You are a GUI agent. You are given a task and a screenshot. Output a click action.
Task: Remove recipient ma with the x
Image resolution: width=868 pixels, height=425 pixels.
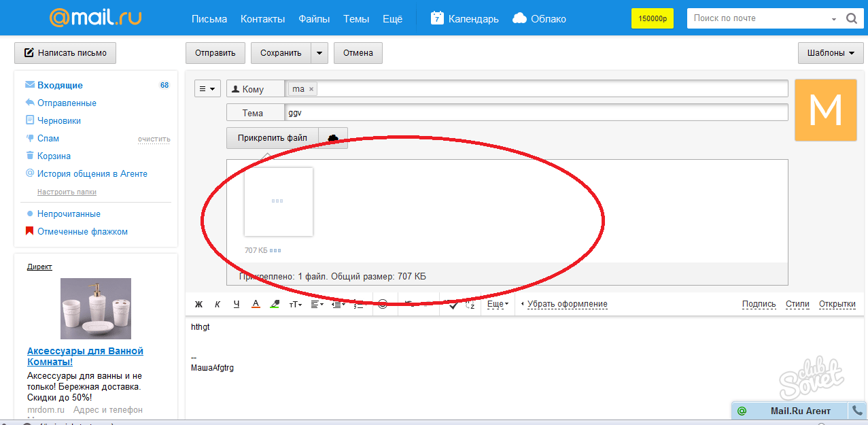coord(311,89)
